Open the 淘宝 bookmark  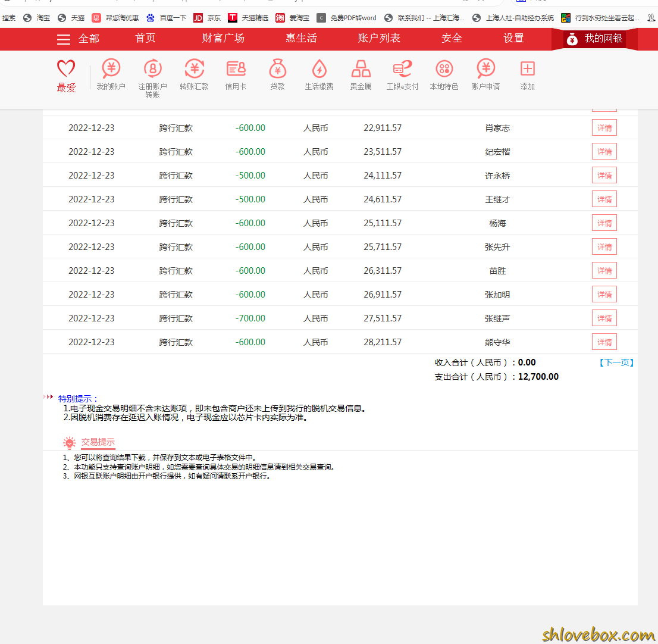click(36, 18)
